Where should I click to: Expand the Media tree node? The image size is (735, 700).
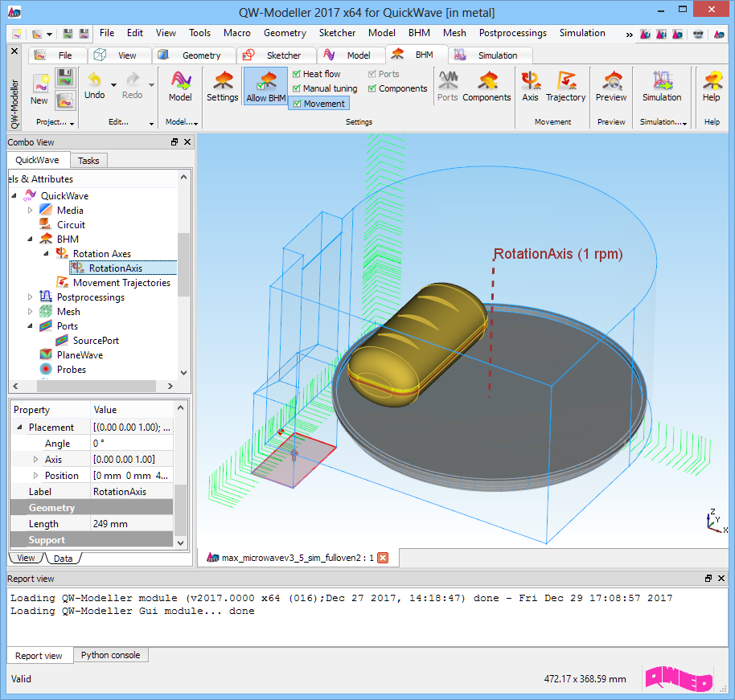[x=31, y=211]
